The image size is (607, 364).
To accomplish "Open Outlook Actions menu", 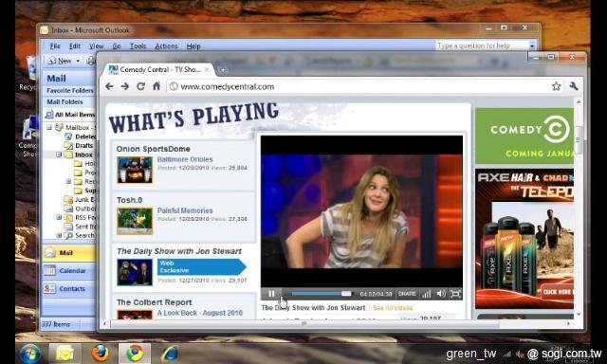I will [x=166, y=46].
